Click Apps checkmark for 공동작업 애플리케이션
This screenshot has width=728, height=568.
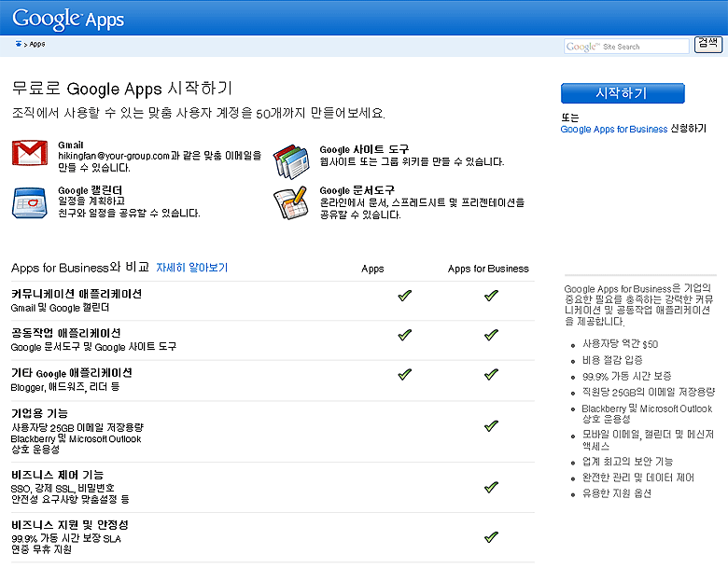point(405,335)
